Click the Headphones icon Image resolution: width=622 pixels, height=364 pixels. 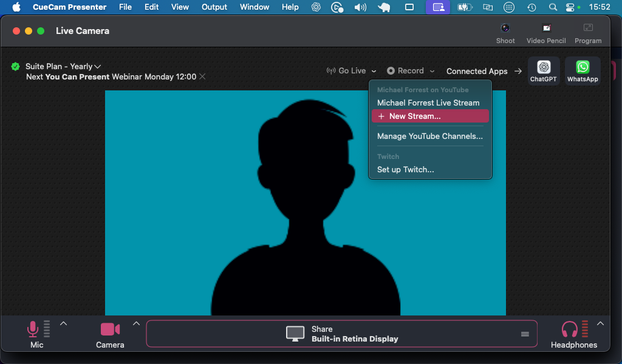tap(569, 329)
